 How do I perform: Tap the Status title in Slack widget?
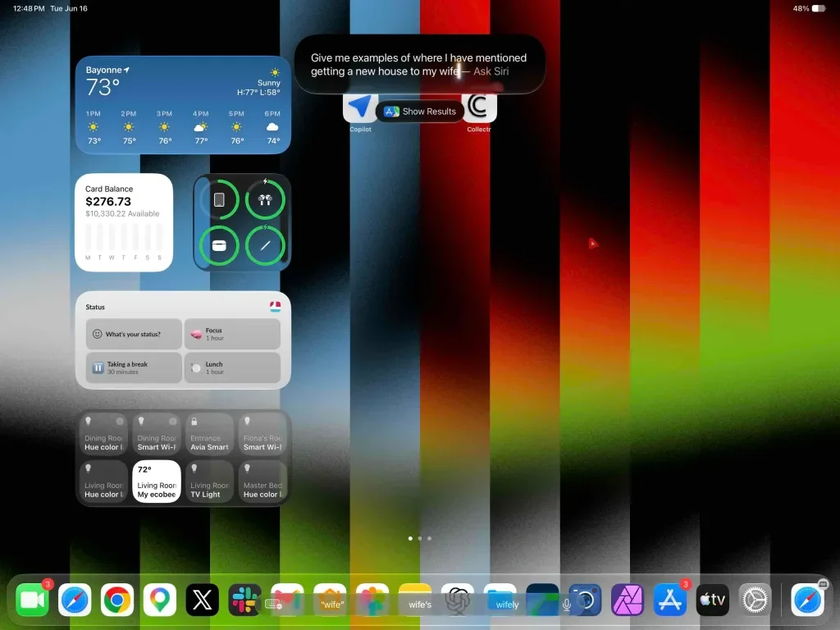pyautogui.click(x=95, y=307)
